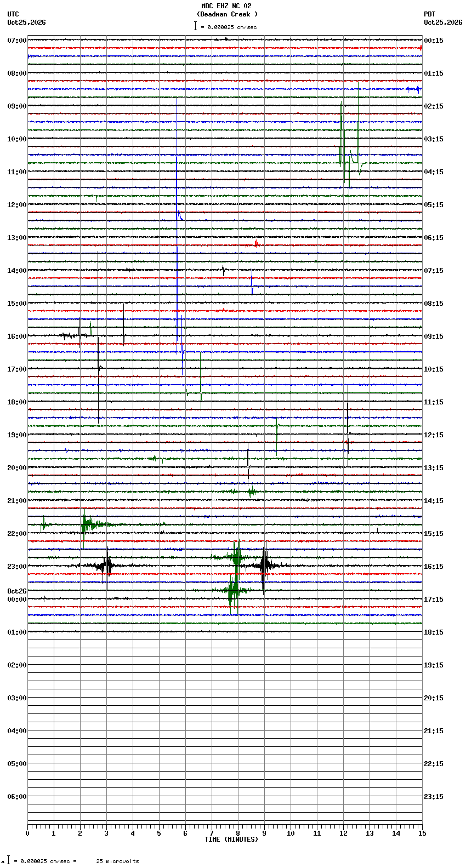Image resolution: width=466 pixels, height=868 pixels.
Task: Click the 10:15 PDT time label
Action: coord(434,369)
